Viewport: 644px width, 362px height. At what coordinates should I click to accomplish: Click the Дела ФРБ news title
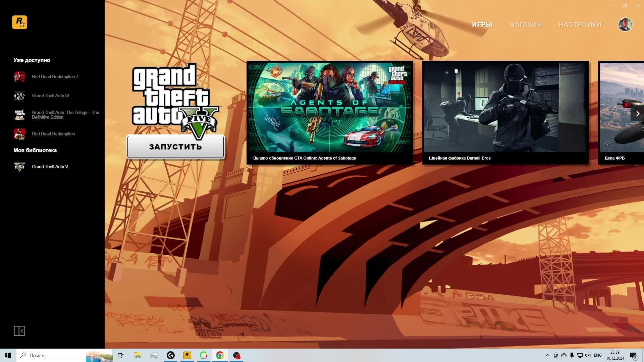[x=614, y=158]
